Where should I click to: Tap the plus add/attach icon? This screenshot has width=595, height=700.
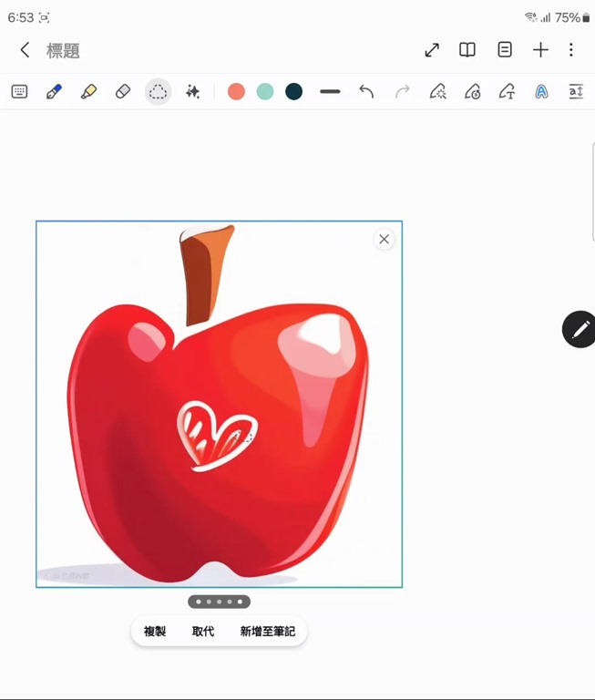[540, 49]
